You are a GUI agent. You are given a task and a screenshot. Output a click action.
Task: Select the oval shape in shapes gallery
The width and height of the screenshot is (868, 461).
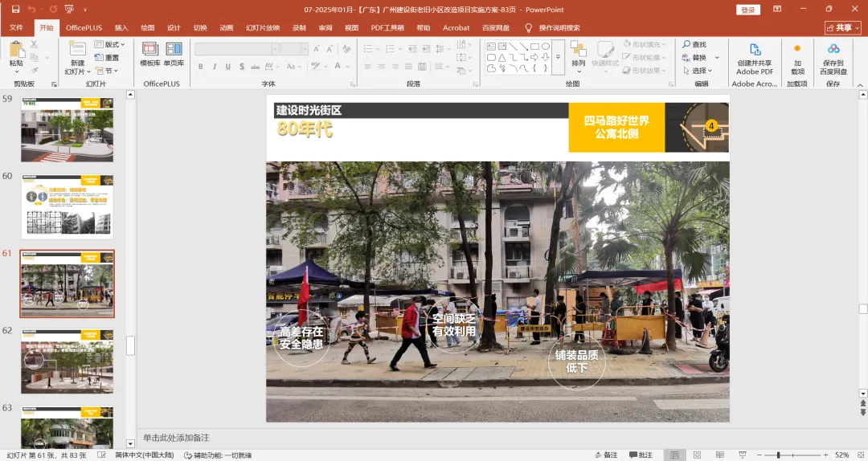click(x=545, y=47)
